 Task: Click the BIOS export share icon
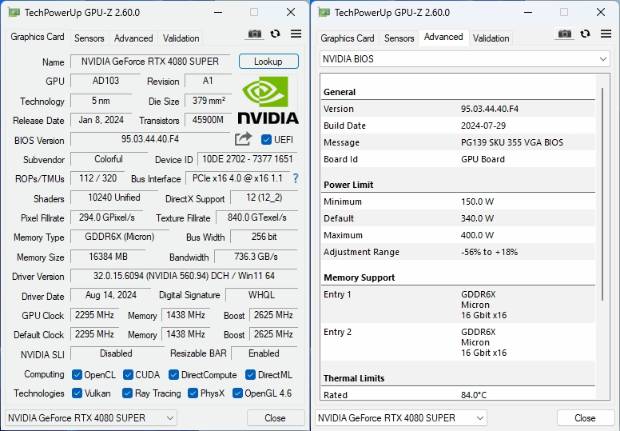[243, 139]
